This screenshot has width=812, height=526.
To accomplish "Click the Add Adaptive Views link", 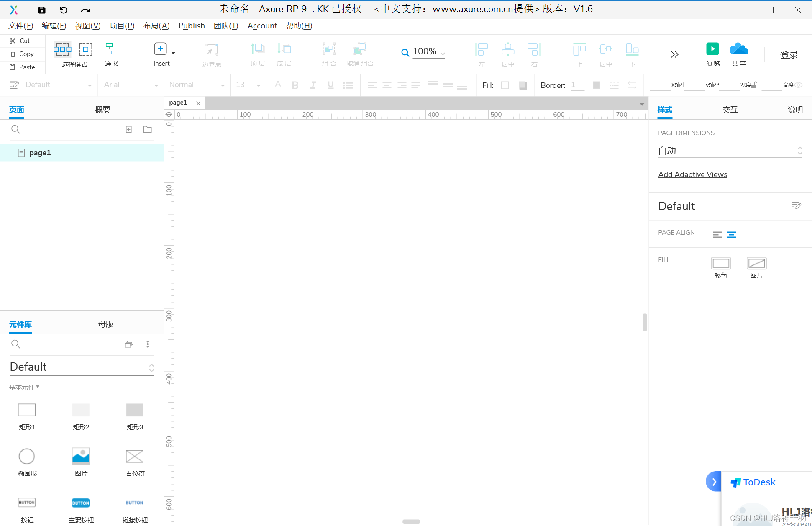I will pyautogui.click(x=692, y=174).
